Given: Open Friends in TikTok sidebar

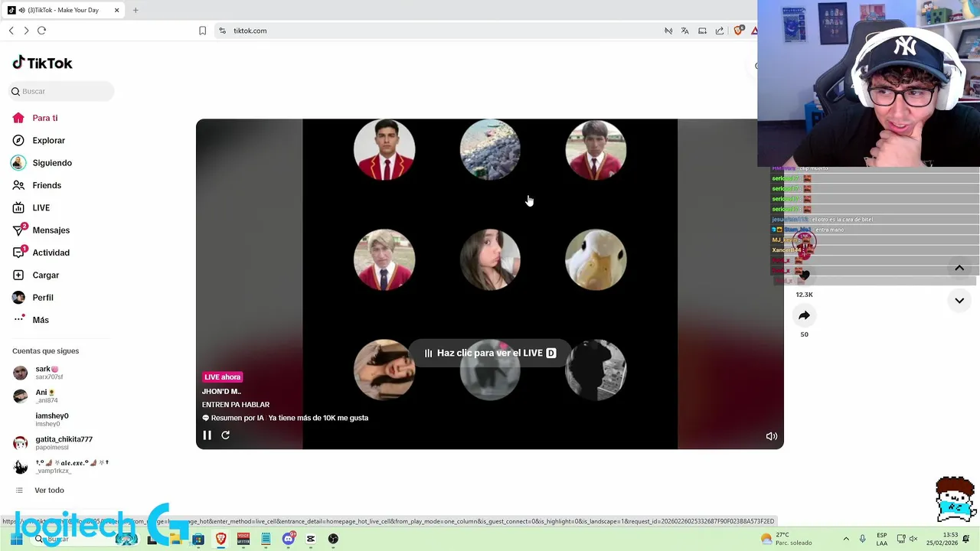Looking at the screenshot, I should coord(47,185).
